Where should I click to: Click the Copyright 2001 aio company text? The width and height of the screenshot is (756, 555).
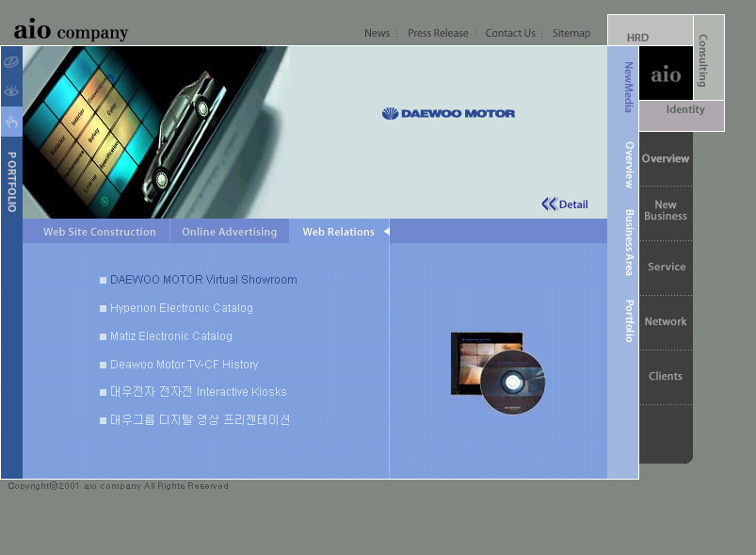coord(118,486)
